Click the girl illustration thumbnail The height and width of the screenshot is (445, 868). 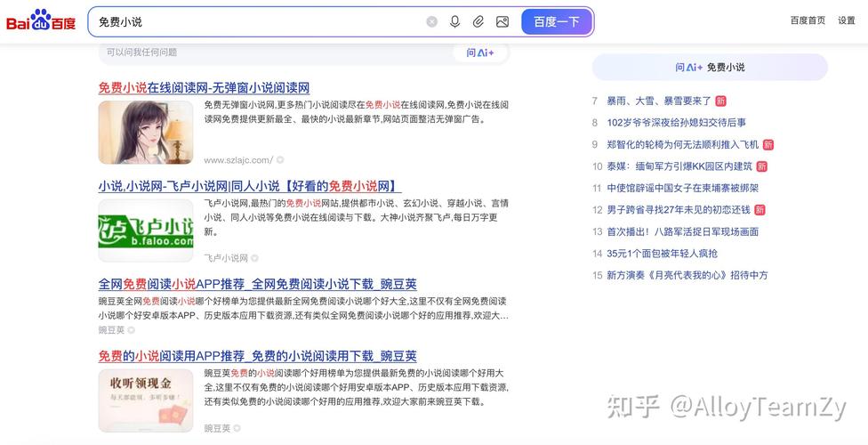[146, 132]
